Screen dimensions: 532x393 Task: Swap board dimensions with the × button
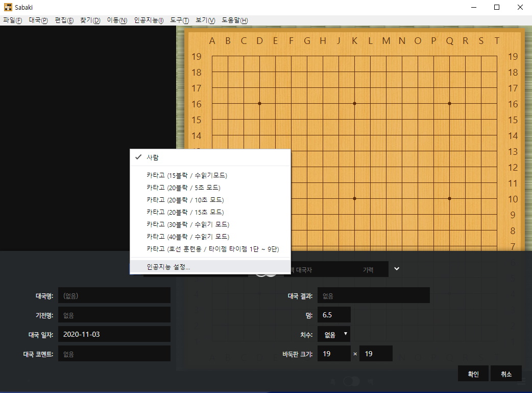point(355,354)
